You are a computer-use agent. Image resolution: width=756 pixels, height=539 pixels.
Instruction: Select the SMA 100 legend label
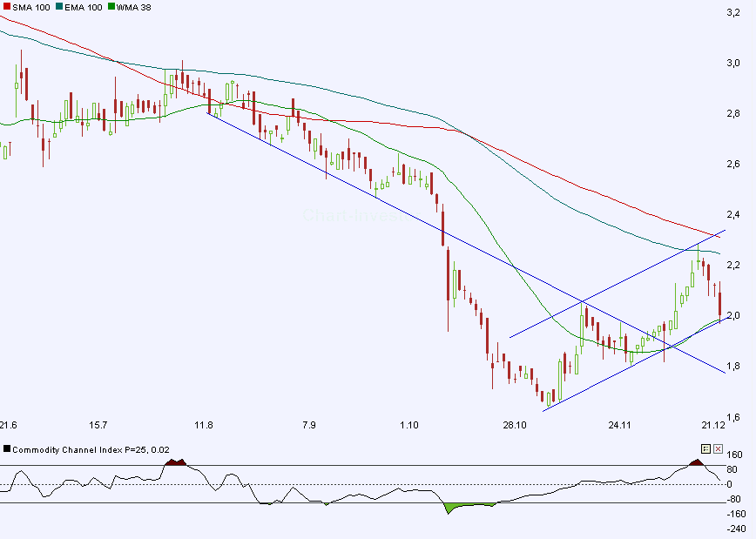click(x=29, y=7)
